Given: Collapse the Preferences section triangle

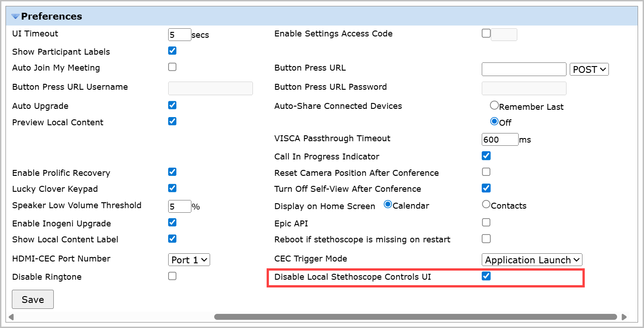Looking at the screenshot, I should (15, 16).
